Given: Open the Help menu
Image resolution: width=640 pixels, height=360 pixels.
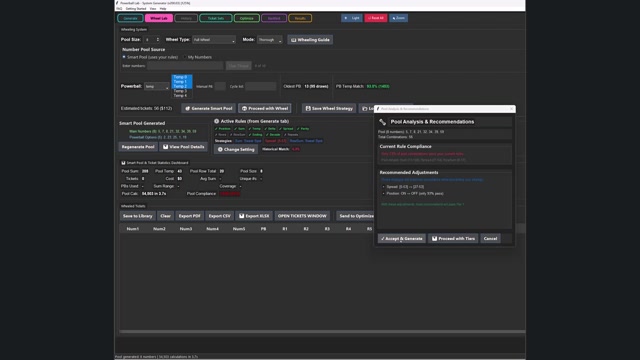Looking at the screenshot, I should 163,9.
